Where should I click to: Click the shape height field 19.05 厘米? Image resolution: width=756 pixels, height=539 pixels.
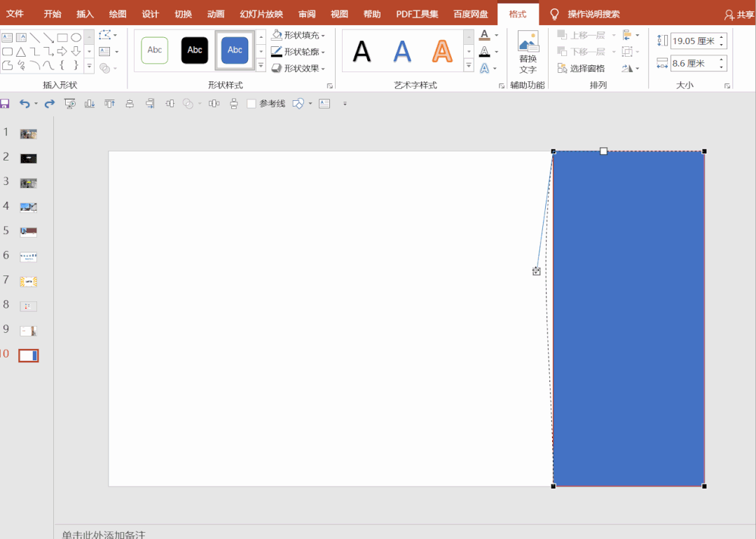click(694, 41)
